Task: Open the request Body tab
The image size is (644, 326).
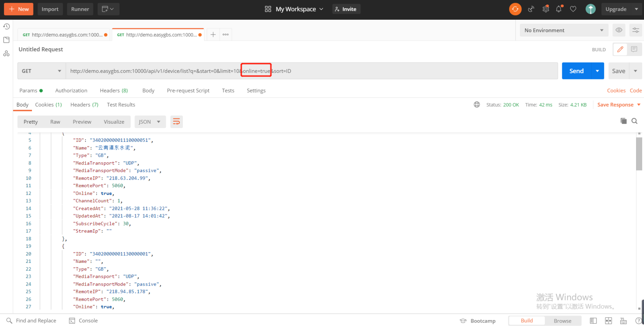Action: (x=148, y=91)
